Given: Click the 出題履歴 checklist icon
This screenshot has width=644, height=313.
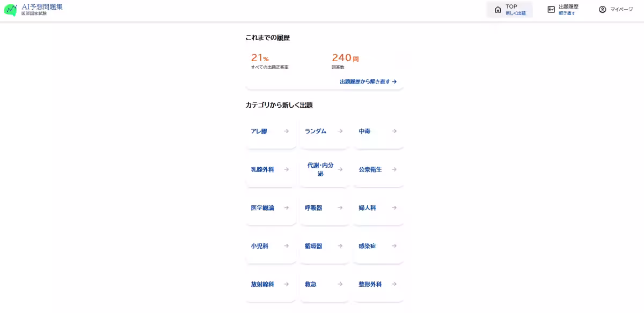Looking at the screenshot, I should pos(551,9).
